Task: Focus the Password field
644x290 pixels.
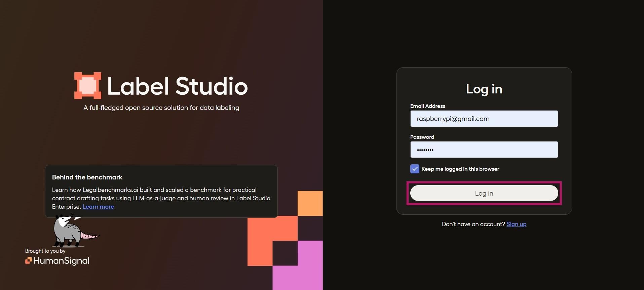Action: (484, 150)
